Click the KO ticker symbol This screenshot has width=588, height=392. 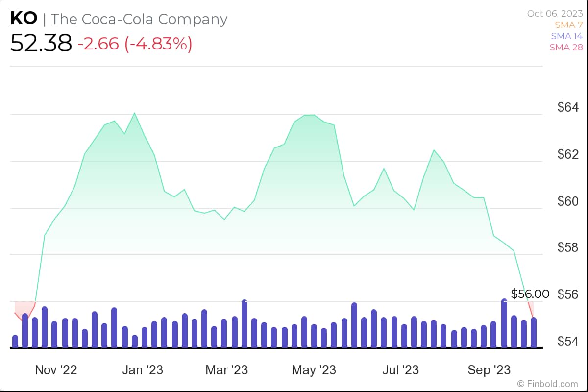(x=24, y=19)
